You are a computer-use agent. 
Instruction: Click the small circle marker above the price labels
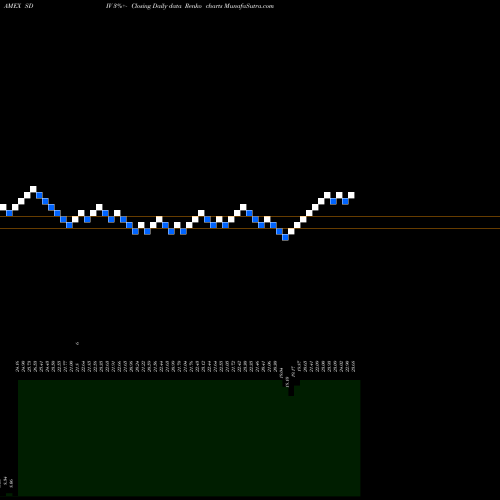tap(77, 343)
